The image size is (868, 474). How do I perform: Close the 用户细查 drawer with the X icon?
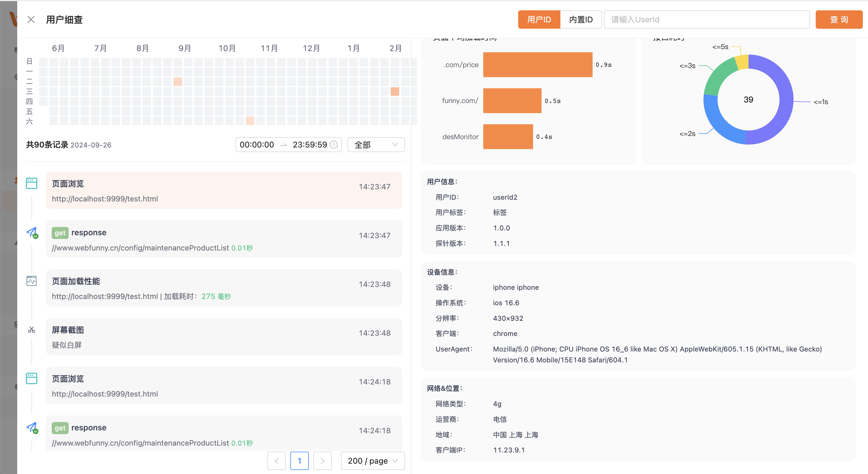tap(31, 20)
